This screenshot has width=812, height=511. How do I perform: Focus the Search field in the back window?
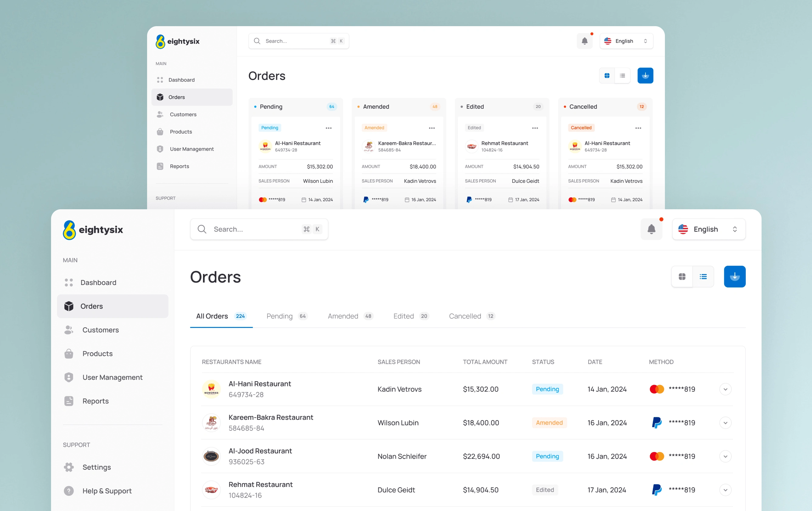298,41
